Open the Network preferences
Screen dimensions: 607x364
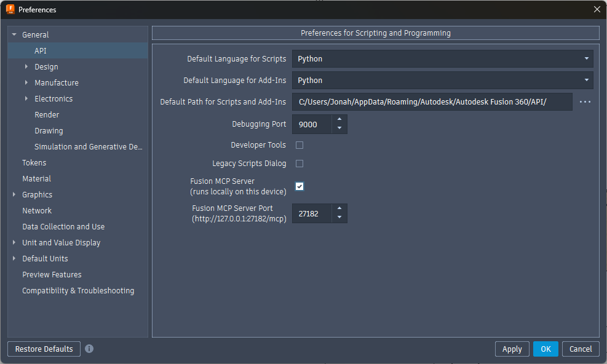(37, 211)
